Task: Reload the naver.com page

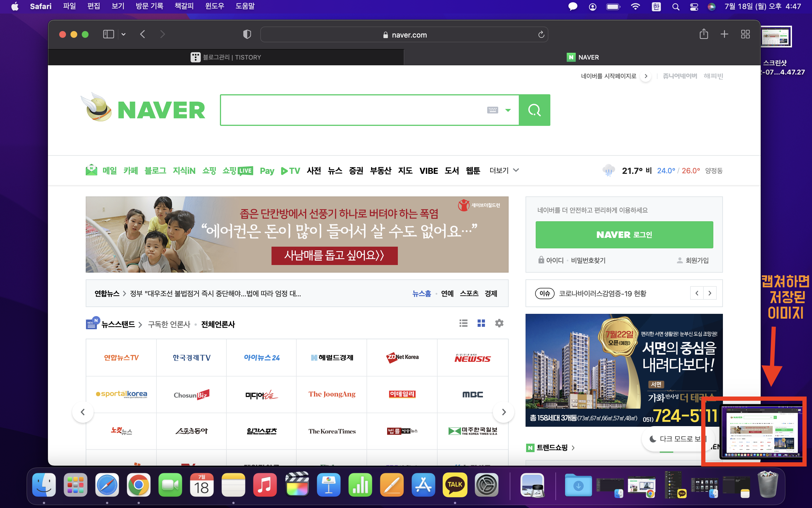Action: point(541,35)
